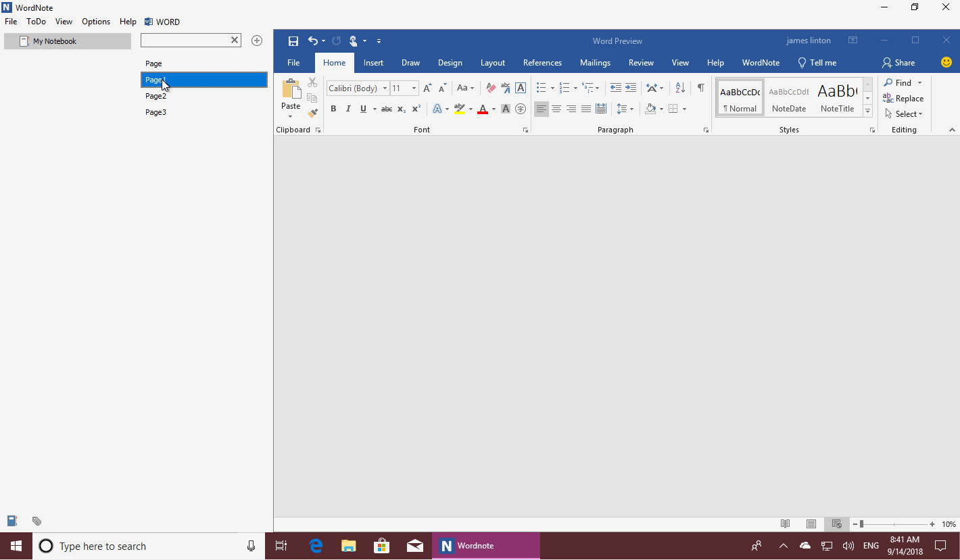This screenshot has height=560, width=960.
Task: Toggle Center paragraph alignment
Action: pos(556,109)
